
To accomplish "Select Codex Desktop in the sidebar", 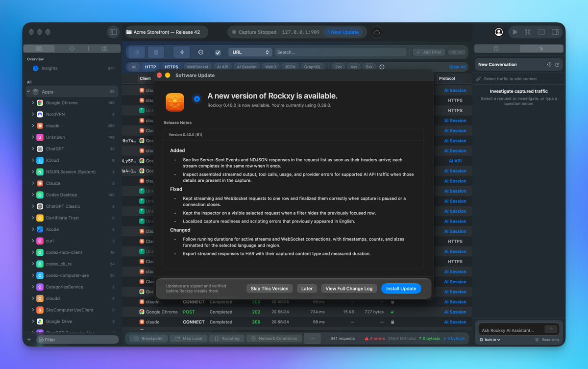I will click(x=72, y=195).
